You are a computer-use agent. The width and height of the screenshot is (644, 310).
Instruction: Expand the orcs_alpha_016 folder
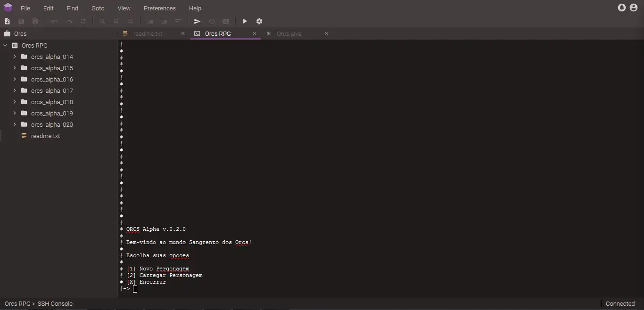coord(15,79)
